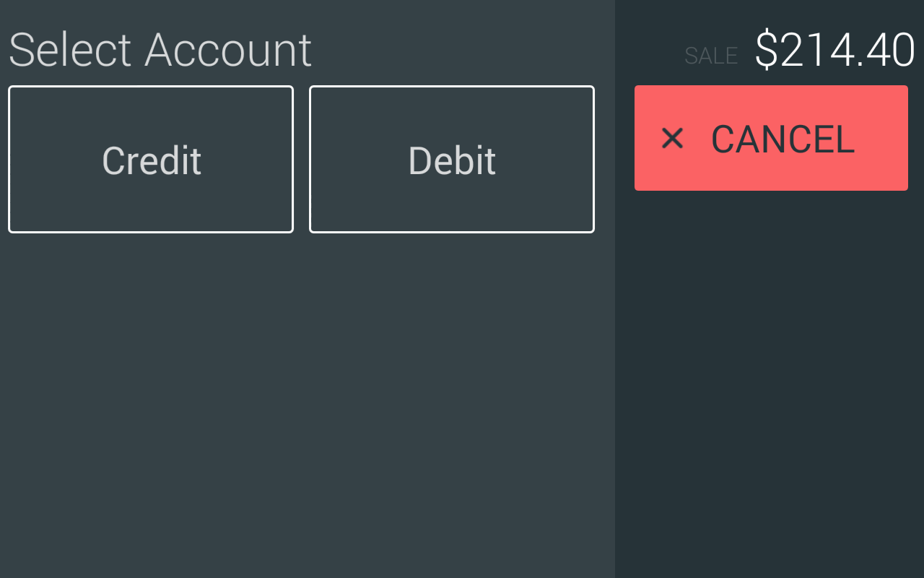Image resolution: width=924 pixels, height=578 pixels.
Task: Tap the CANCEL text label
Action: pos(783,139)
